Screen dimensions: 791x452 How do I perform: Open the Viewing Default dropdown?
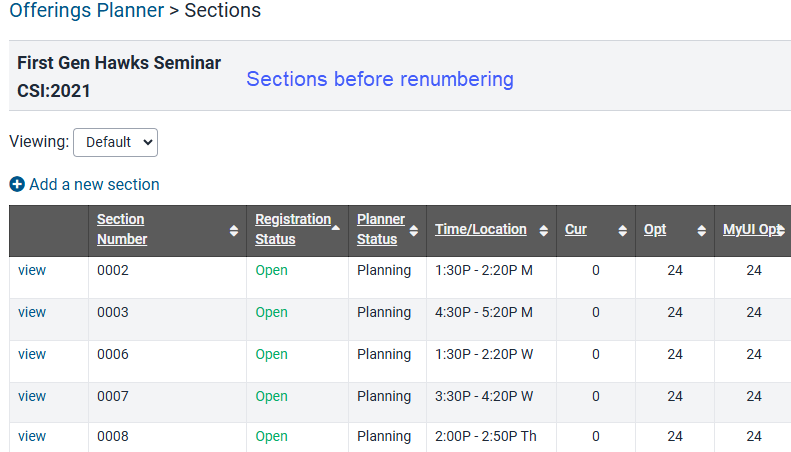coord(116,142)
